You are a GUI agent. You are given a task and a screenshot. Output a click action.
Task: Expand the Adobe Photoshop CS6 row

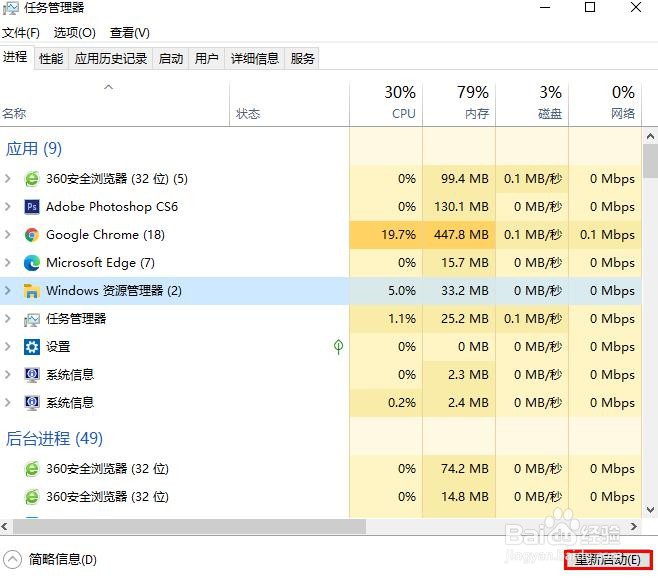(x=8, y=207)
